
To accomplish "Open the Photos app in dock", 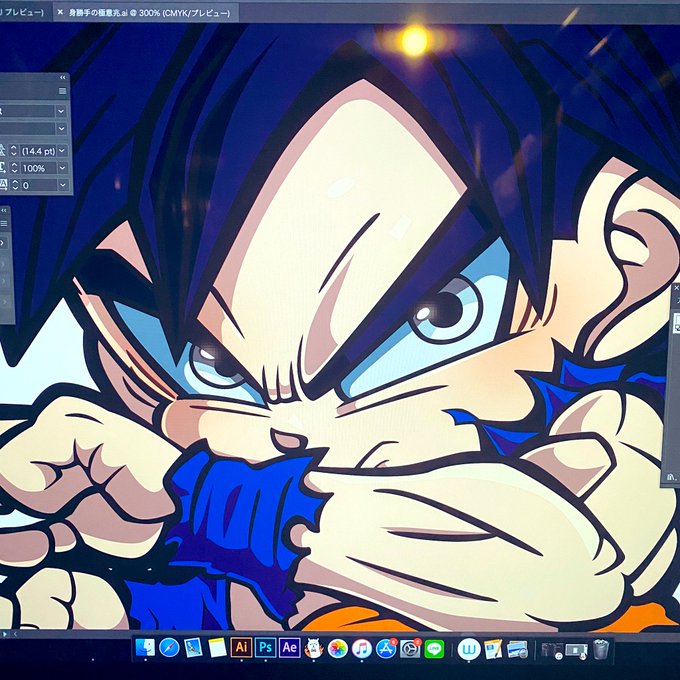I will (x=337, y=649).
